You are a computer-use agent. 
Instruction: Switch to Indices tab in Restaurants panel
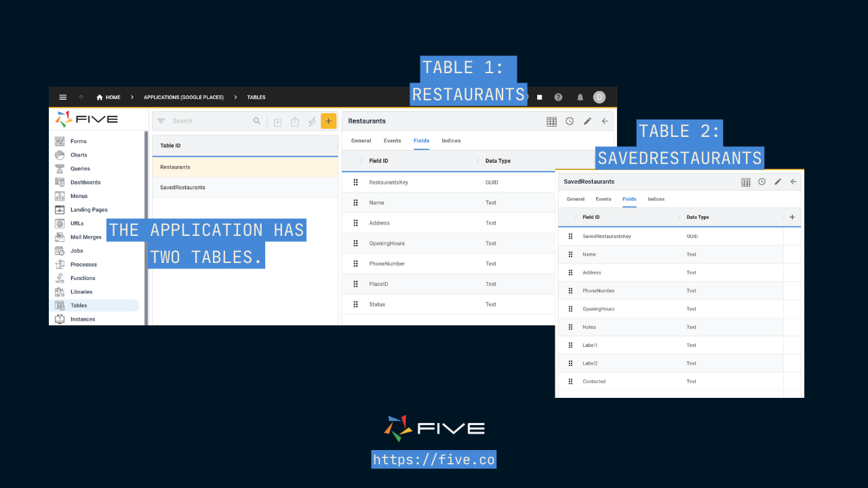tap(451, 141)
